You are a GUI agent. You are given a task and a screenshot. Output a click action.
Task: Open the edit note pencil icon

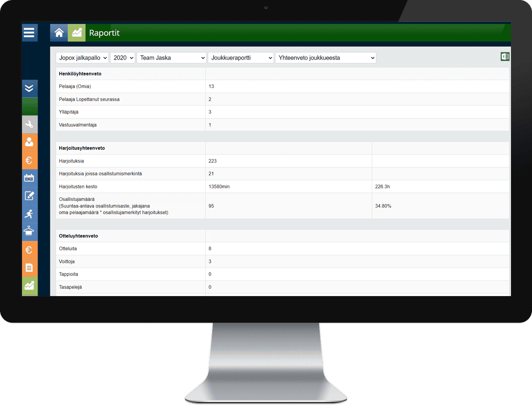pos(29,196)
